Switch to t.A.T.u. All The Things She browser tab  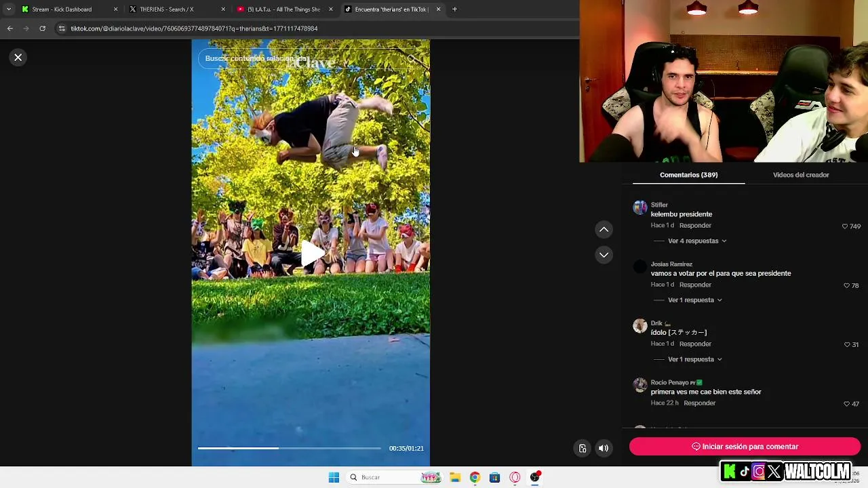click(x=283, y=9)
